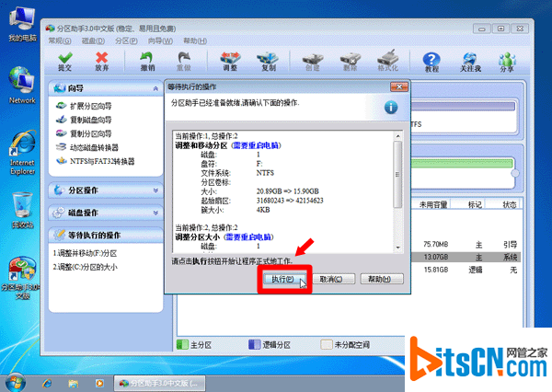The height and width of the screenshot is (392, 552).
Task: Open the 磁盘(D) menu
Action: [x=93, y=40]
